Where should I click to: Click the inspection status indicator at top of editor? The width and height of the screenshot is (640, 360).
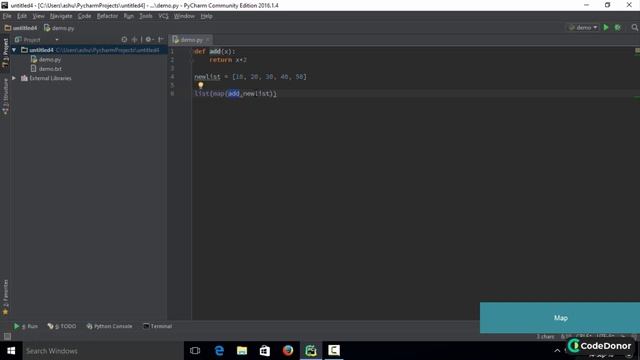pyautogui.click(x=637, y=51)
